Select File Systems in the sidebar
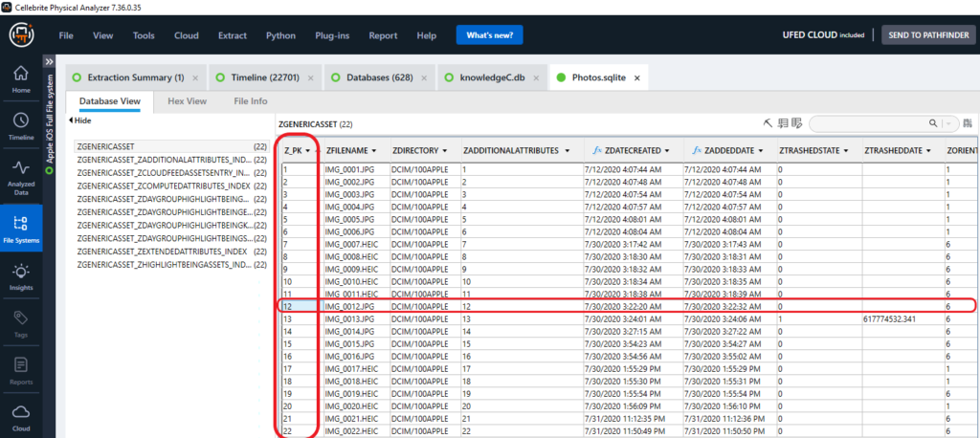The image size is (980, 438). point(21,228)
